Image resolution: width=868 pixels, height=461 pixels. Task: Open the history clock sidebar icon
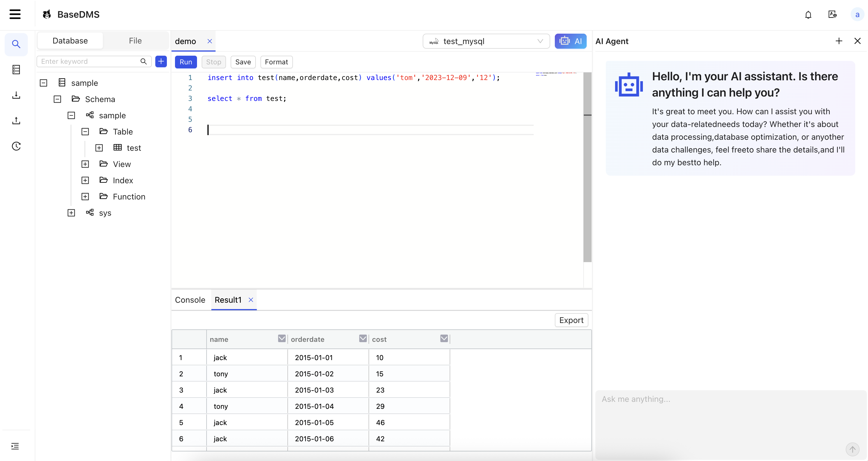(16, 146)
